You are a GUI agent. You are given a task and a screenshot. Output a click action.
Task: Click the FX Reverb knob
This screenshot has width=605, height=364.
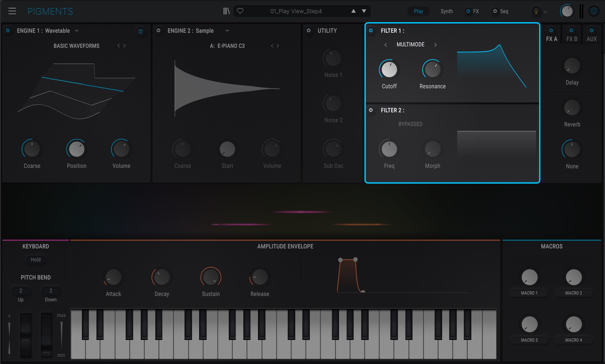pyautogui.click(x=572, y=108)
